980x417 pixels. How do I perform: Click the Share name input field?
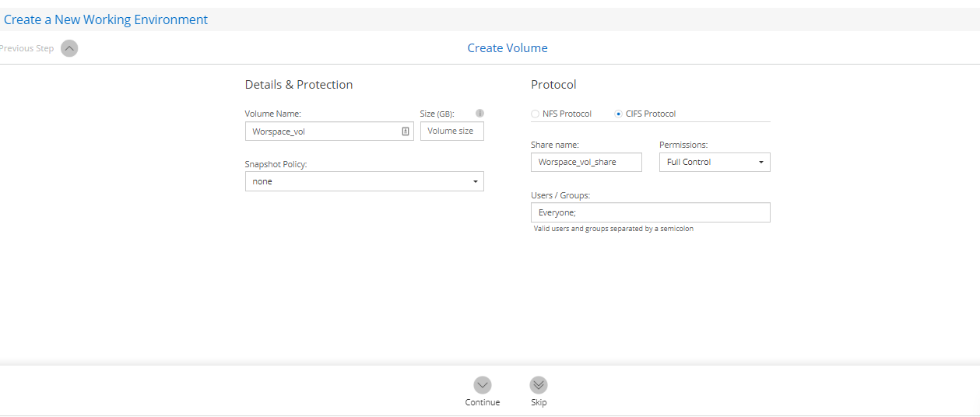tap(586, 162)
